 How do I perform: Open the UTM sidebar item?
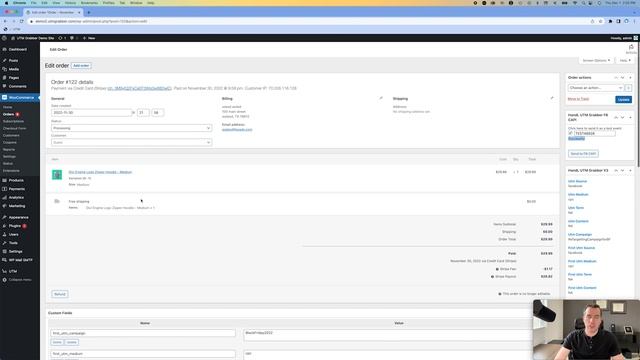tap(13, 271)
